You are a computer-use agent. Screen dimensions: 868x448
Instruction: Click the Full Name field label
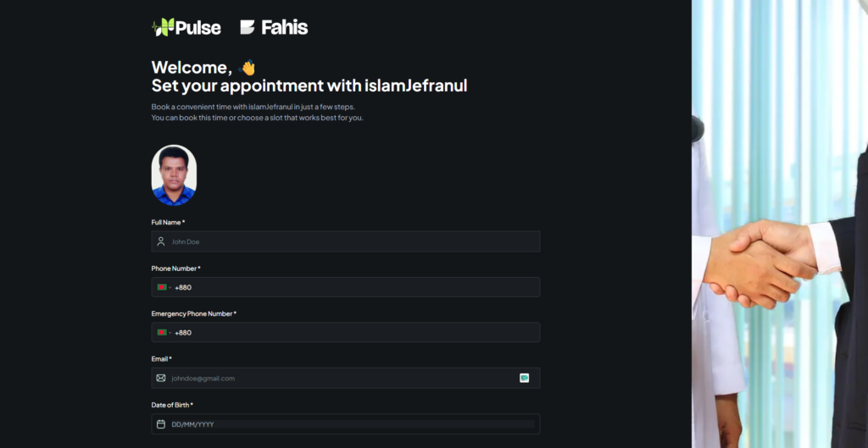pyautogui.click(x=168, y=222)
